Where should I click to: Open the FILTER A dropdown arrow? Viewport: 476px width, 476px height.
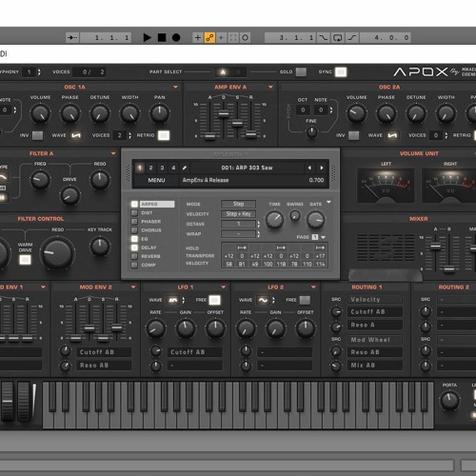coord(113,153)
